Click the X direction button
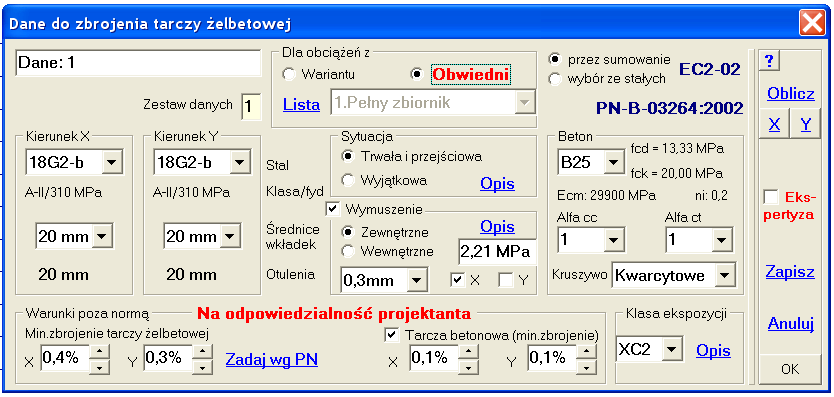Viewport: 834px width, 397px height. 774,125
